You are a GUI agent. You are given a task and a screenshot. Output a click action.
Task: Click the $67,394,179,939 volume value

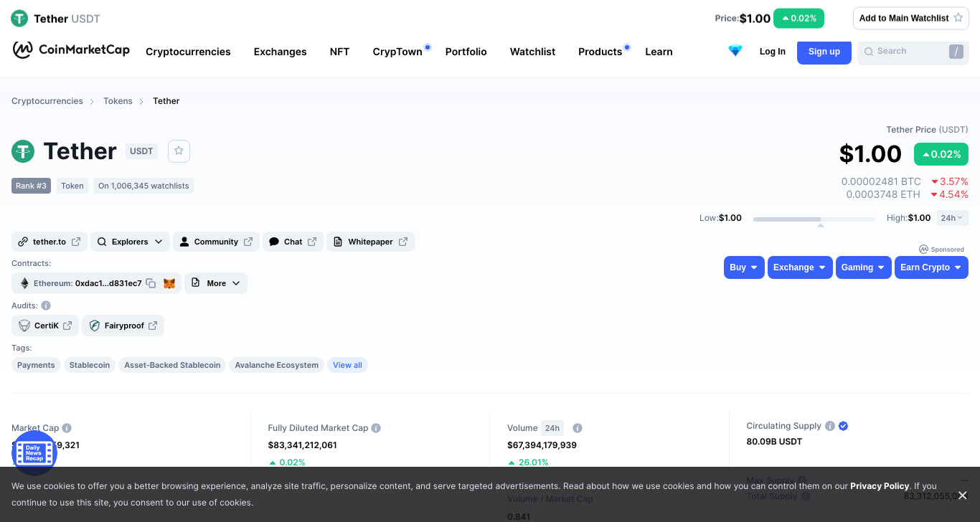coord(542,445)
